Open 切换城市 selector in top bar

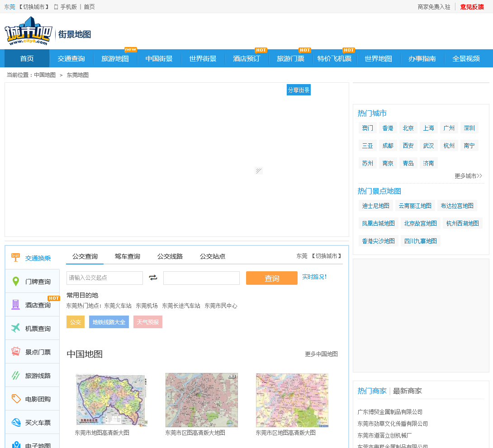click(34, 7)
